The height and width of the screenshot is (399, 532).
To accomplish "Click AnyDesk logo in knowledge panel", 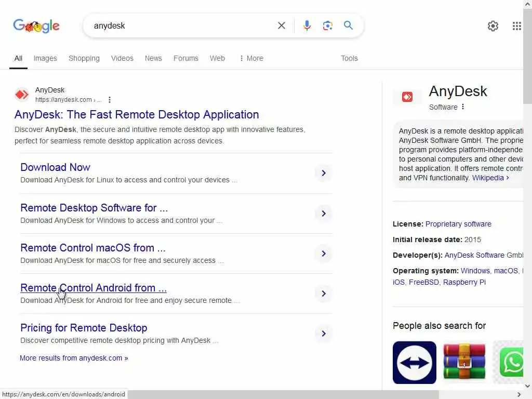I will pos(407,97).
